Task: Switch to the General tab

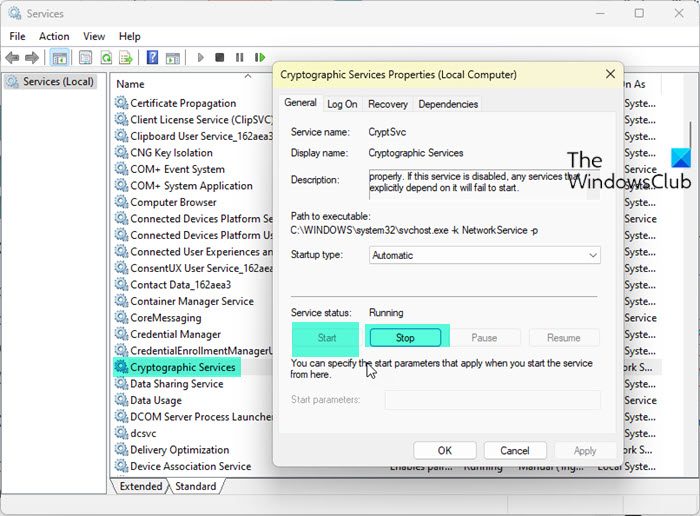Action: click(300, 103)
